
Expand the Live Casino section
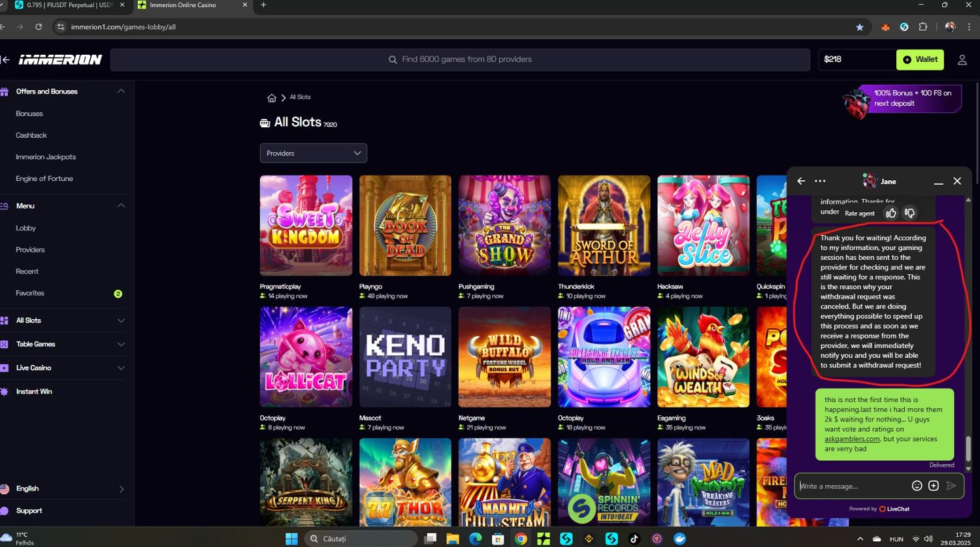[121, 368]
